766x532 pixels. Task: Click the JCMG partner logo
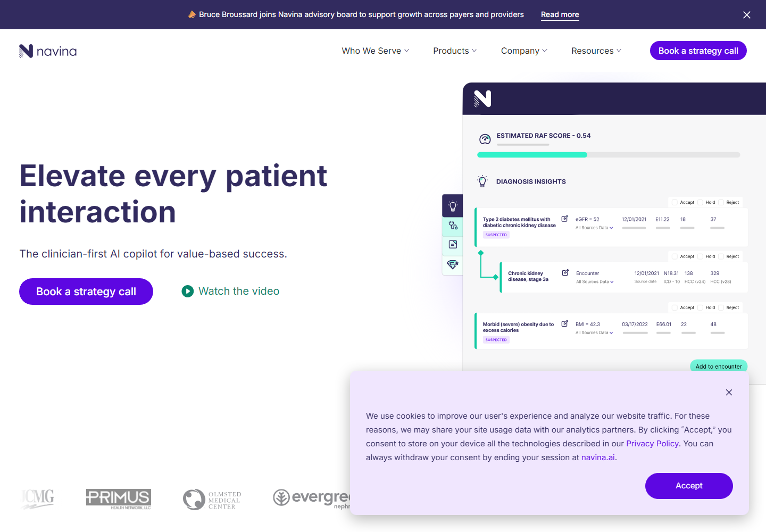pyautogui.click(x=38, y=499)
